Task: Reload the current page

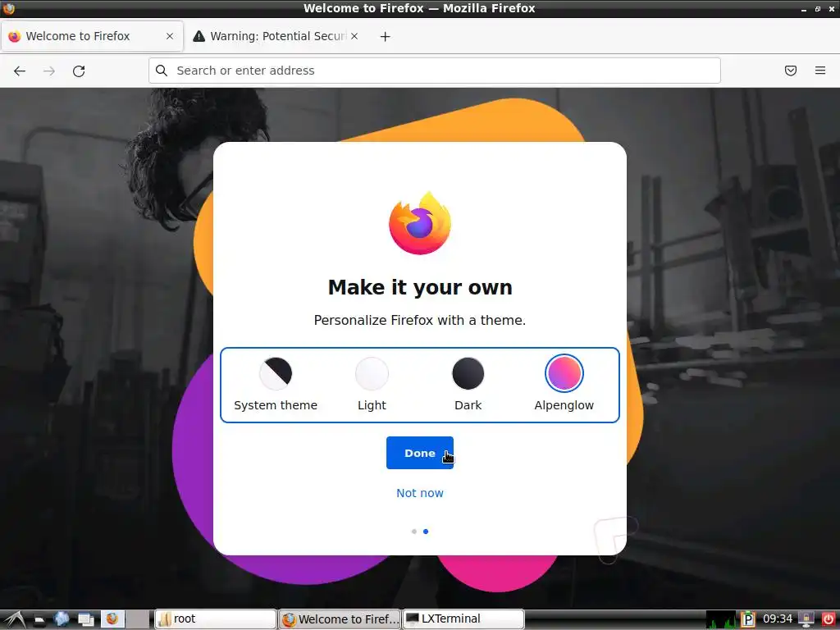Action: point(79,71)
